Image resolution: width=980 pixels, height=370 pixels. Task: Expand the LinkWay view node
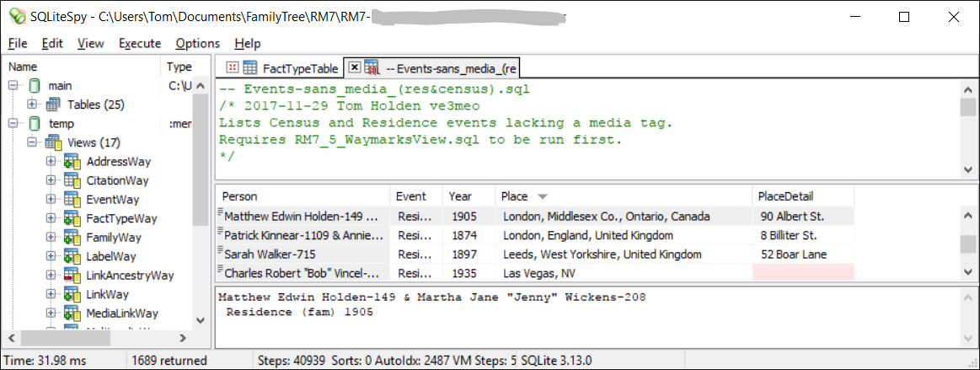pyautogui.click(x=51, y=294)
